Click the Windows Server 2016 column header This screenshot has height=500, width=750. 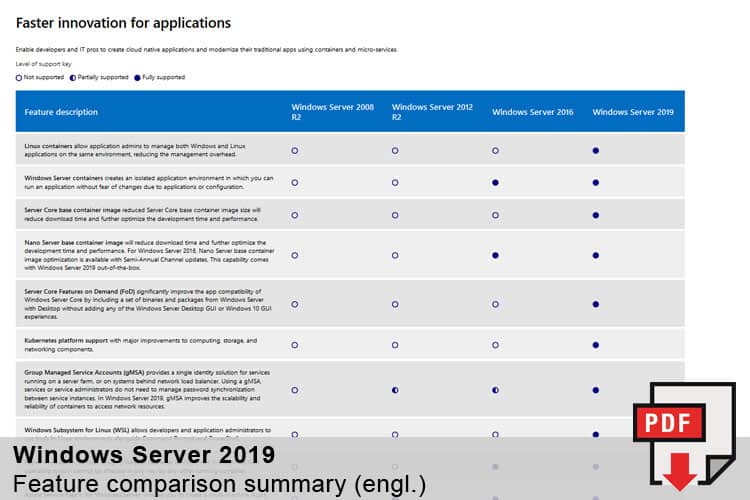pyautogui.click(x=532, y=112)
